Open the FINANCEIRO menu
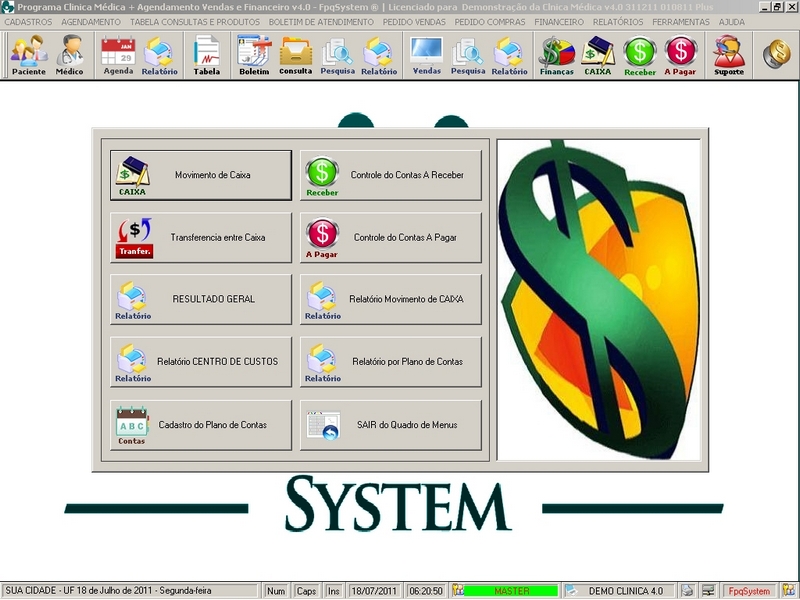This screenshot has height=600, width=800. (x=559, y=22)
